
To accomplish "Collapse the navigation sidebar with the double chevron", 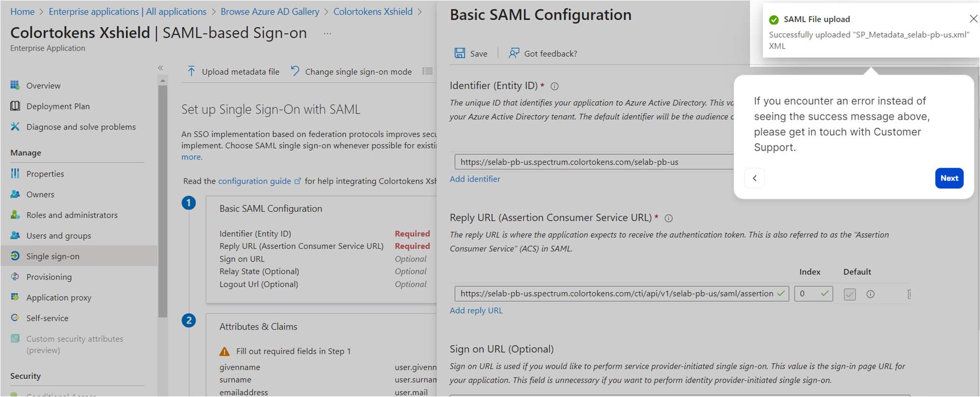I will [161, 68].
